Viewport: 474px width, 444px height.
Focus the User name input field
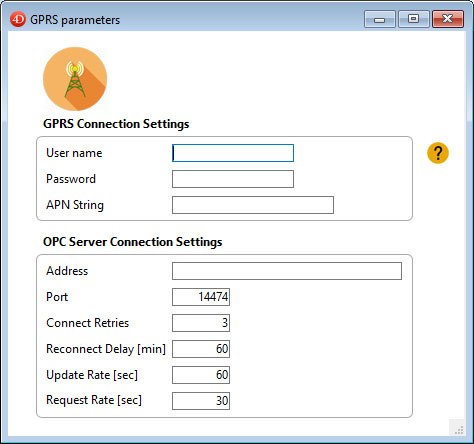tap(233, 153)
